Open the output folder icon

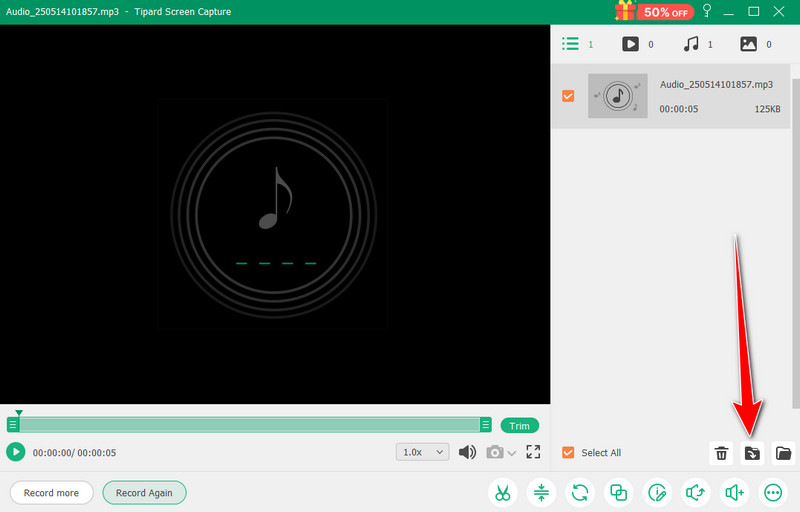(x=783, y=453)
